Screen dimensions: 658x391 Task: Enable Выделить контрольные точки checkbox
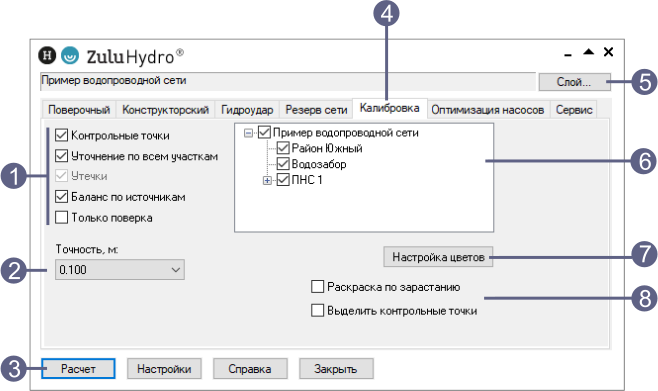coord(318,310)
